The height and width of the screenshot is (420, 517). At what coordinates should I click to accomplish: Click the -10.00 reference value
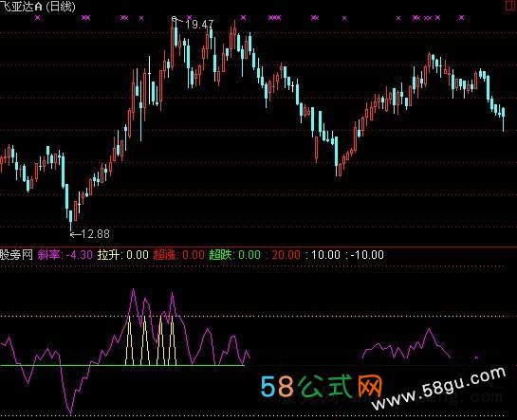[x=367, y=255]
